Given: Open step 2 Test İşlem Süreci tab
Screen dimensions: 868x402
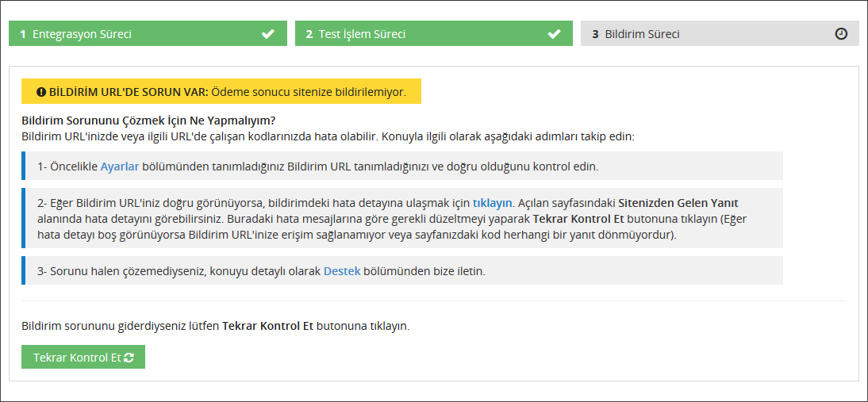Looking at the screenshot, I should [434, 33].
